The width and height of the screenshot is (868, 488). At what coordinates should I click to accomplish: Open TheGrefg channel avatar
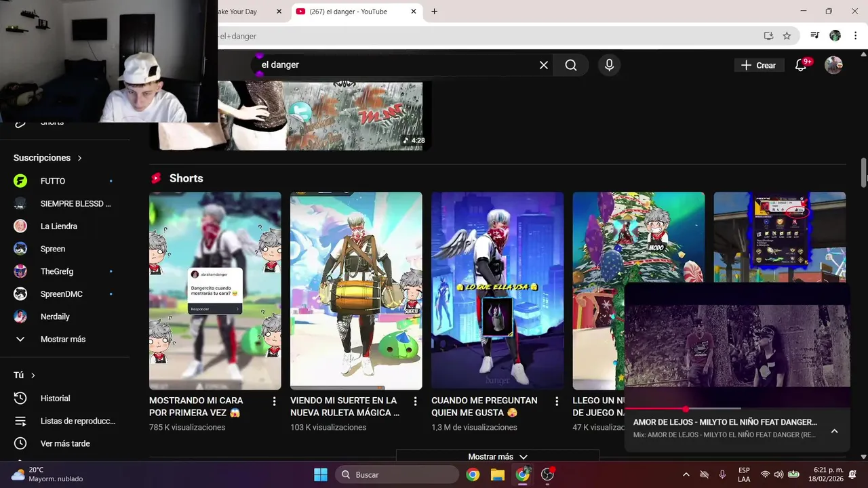tap(20, 271)
